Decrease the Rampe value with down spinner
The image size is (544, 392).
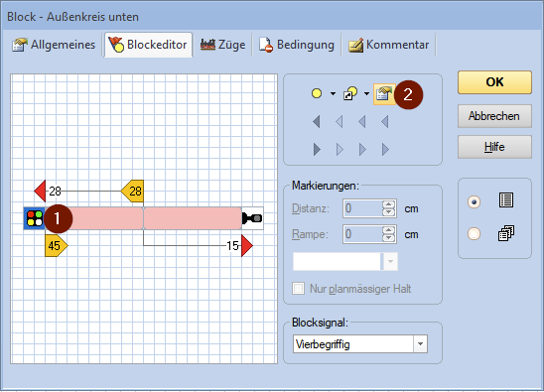pyautogui.click(x=388, y=238)
